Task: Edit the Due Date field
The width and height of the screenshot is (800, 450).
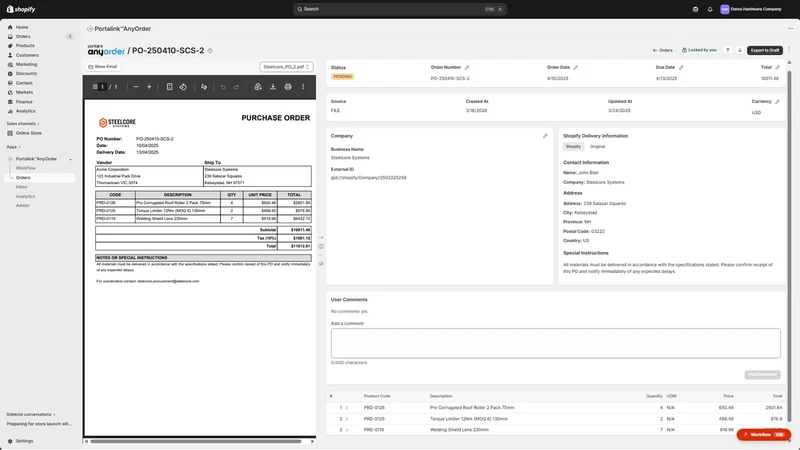Action: pyautogui.click(x=681, y=67)
